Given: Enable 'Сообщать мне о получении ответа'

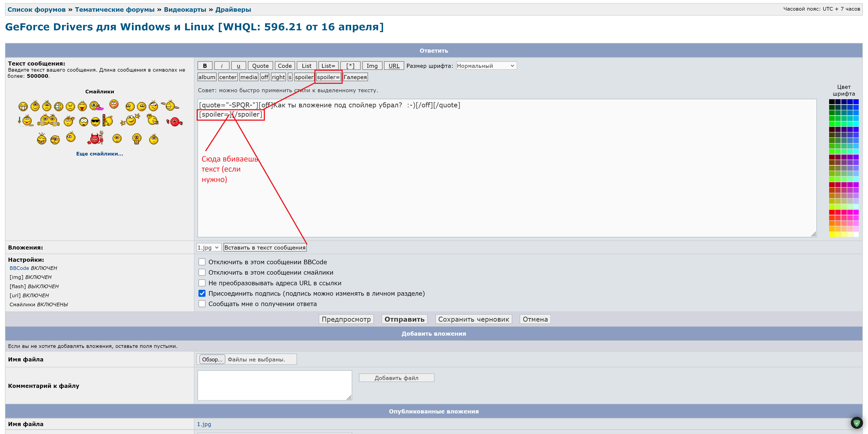Looking at the screenshot, I should click(x=202, y=304).
